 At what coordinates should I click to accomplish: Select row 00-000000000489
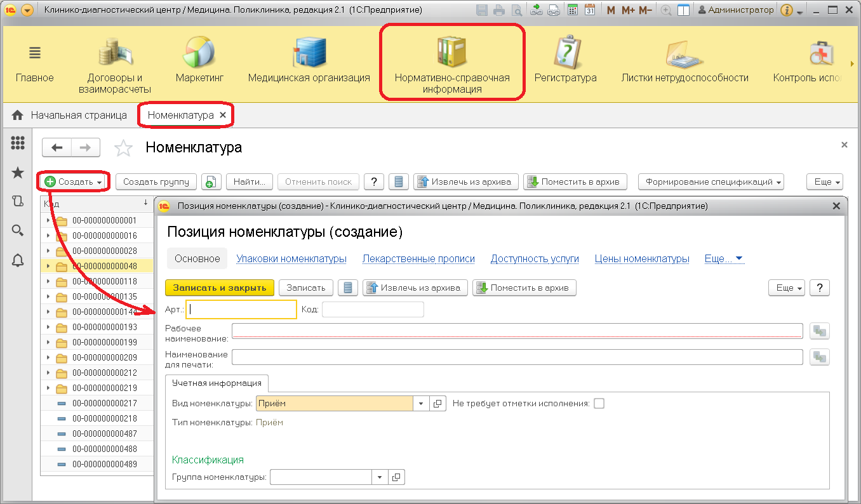(98, 464)
